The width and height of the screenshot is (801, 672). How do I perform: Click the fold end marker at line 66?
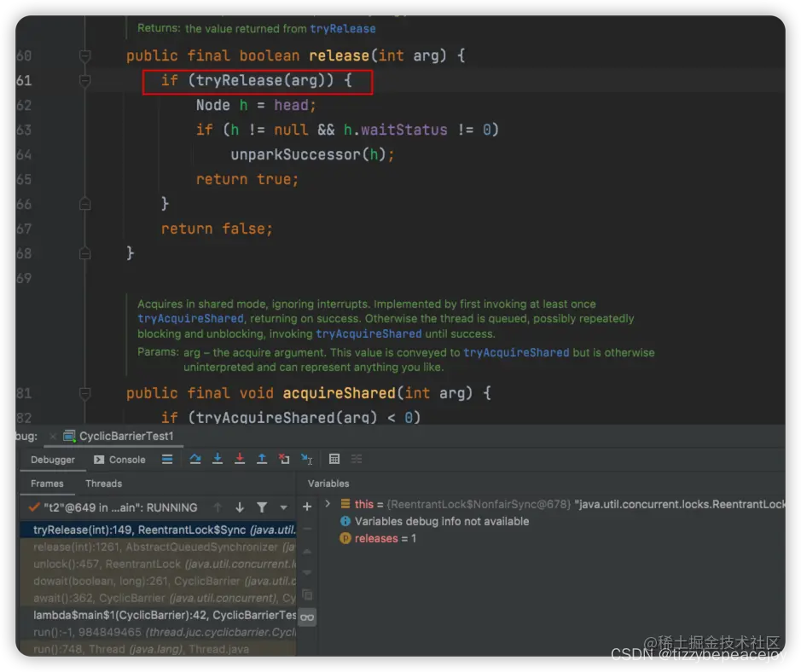[84, 205]
